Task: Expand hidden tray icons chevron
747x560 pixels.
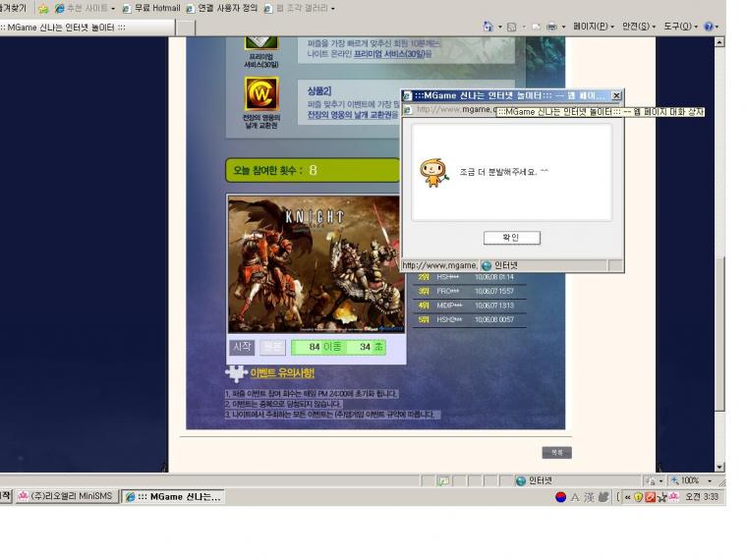Action: point(627,498)
